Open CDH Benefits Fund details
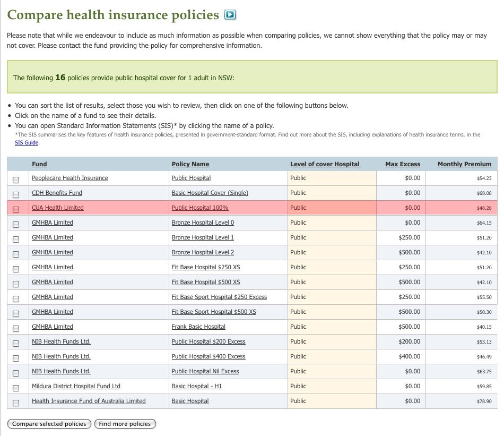The image size is (504, 436). (57, 193)
